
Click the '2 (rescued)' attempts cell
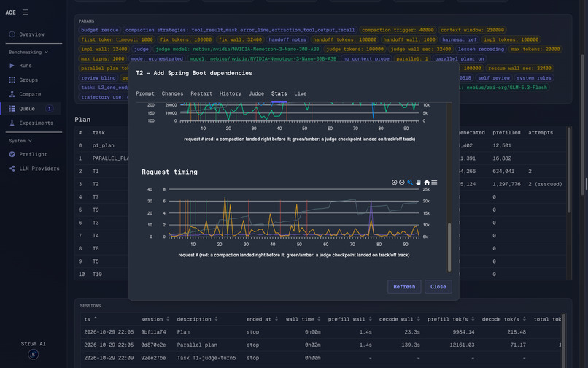[545, 184]
